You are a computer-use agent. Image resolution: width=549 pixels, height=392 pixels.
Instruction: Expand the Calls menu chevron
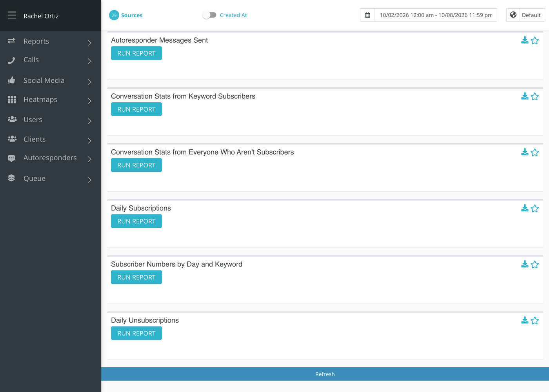pyautogui.click(x=89, y=61)
